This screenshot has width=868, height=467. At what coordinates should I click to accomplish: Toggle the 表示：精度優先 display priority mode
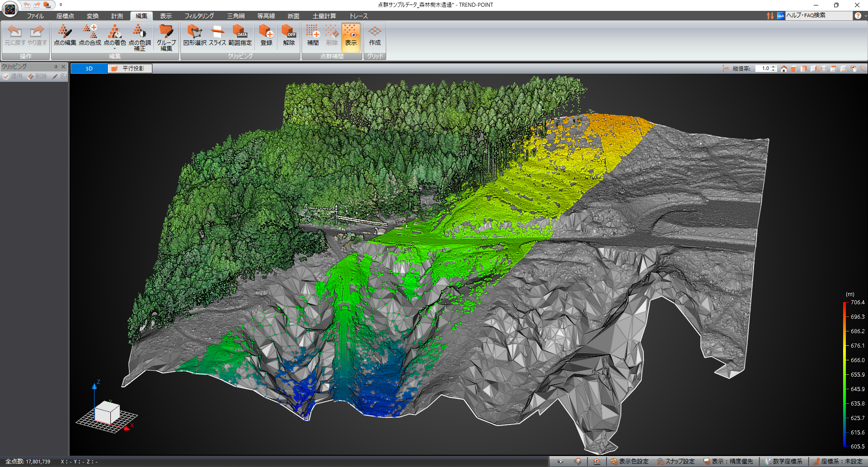coord(728,462)
